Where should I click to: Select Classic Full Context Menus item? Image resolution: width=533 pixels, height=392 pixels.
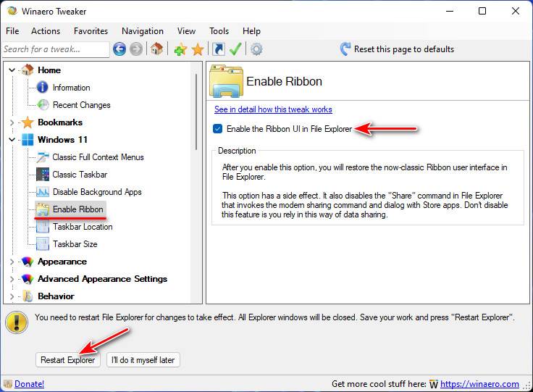pos(98,157)
